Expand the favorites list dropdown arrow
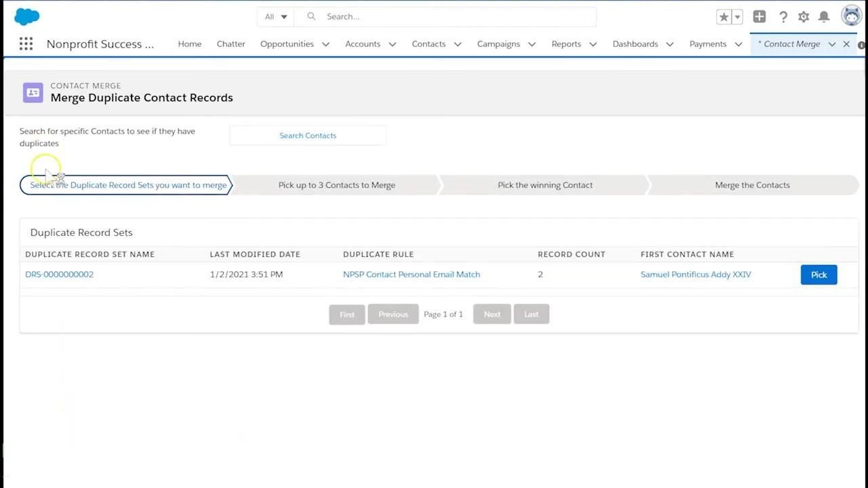 (x=737, y=17)
